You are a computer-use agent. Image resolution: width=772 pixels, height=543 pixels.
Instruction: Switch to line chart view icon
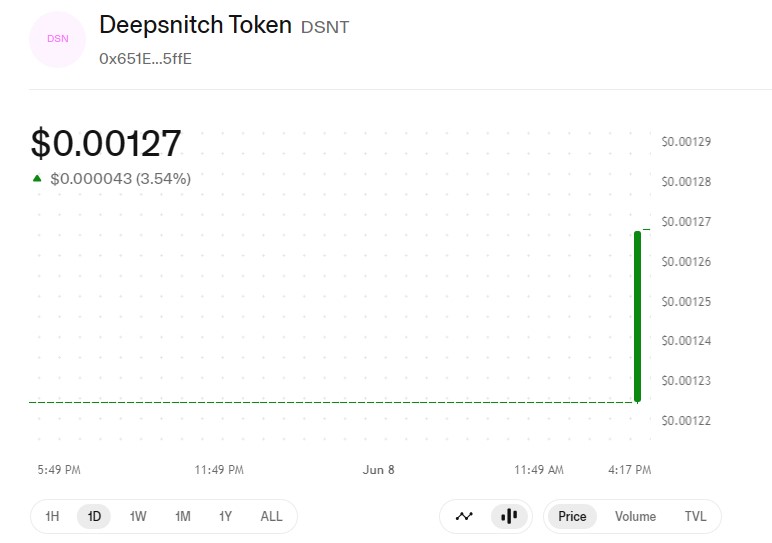464,516
